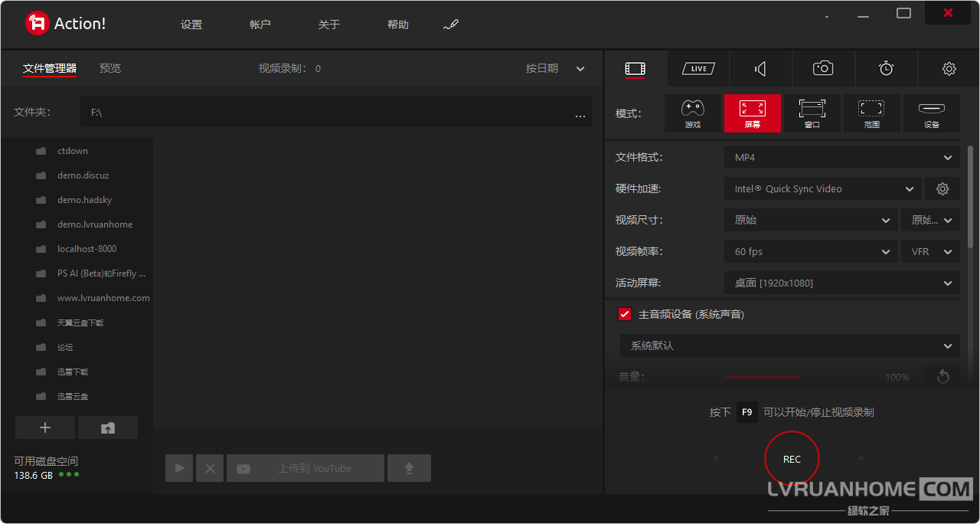The height and width of the screenshot is (524, 980).
Task: Switch to the 预览 tab
Action: point(110,68)
